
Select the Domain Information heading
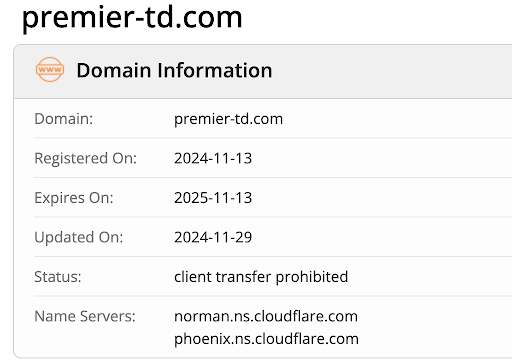click(174, 70)
